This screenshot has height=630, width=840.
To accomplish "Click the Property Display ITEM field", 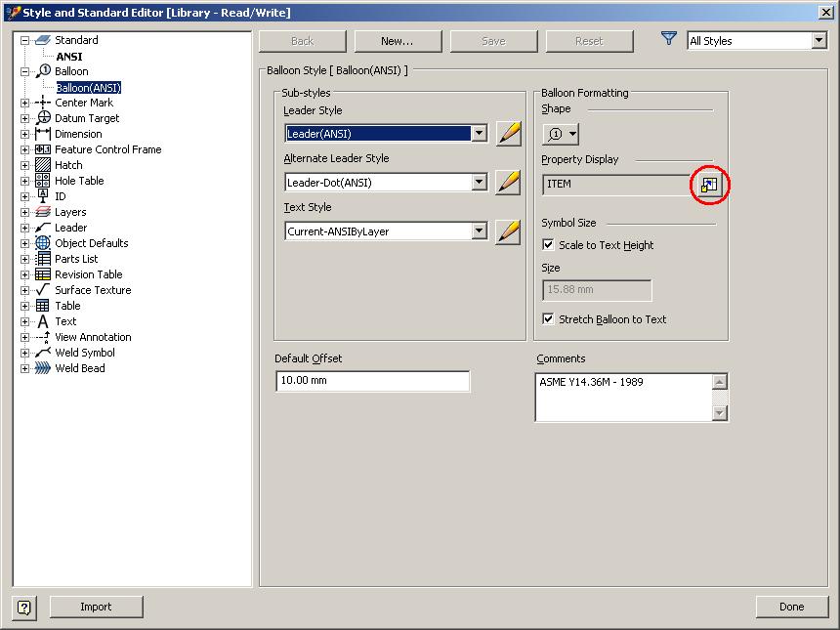I will tap(616, 185).
